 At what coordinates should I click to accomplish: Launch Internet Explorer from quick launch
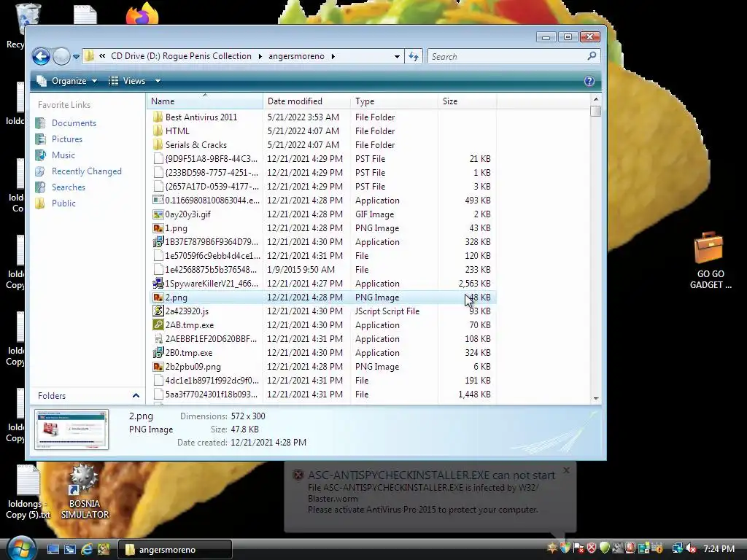coord(87,549)
